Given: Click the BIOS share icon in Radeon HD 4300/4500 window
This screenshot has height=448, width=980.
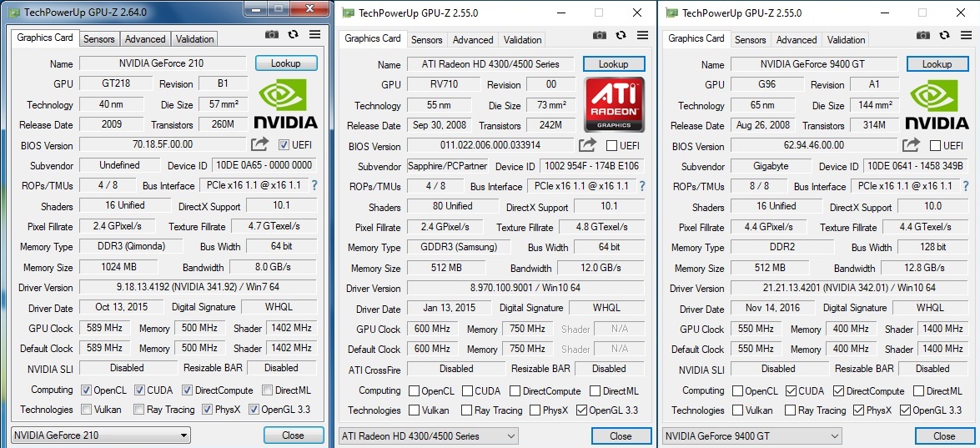Looking at the screenshot, I should tap(587, 145).
